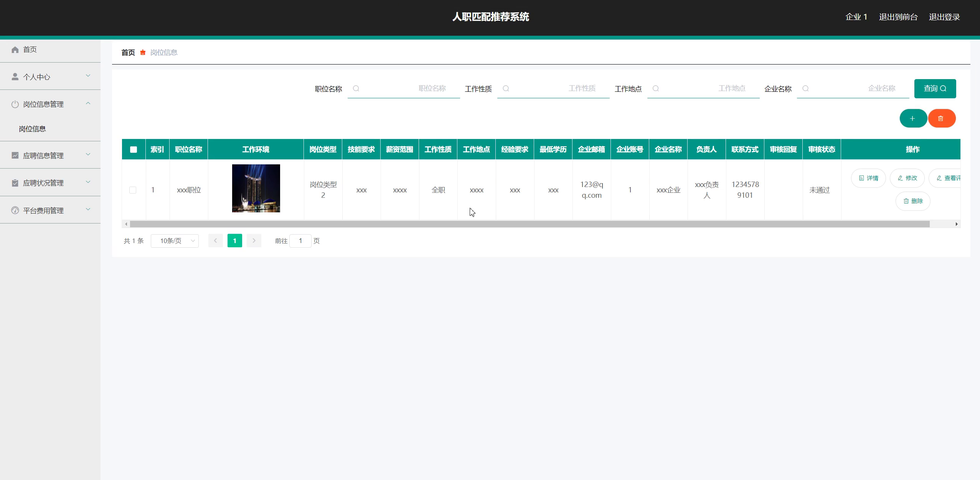Image resolution: width=980 pixels, height=480 pixels.
Task: Open 个人中心 sidebar menu
Action: pyautogui.click(x=50, y=77)
